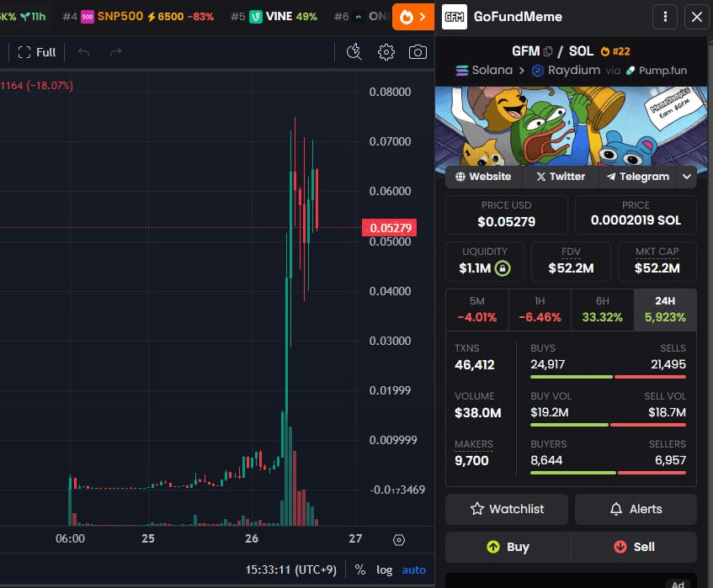This screenshot has width=713, height=588.
Task: Open trending token SNP500 #4
Action: [138, 17]
